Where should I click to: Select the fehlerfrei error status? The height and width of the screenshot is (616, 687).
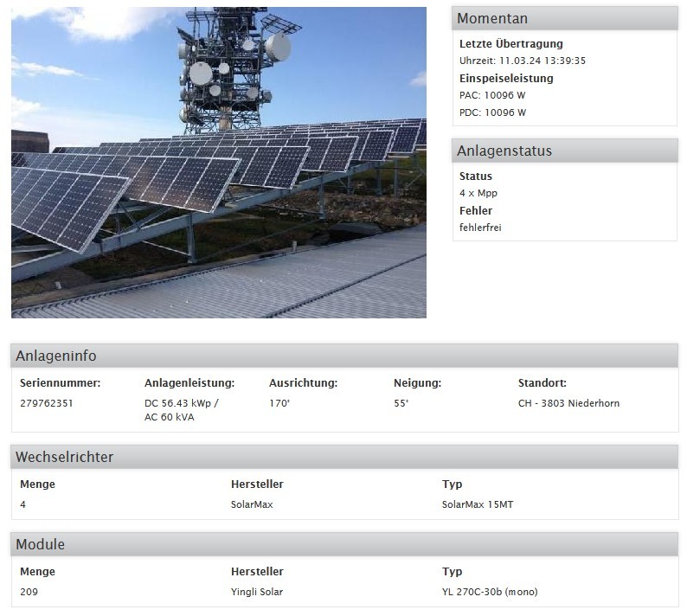click(x=480, y=228)
